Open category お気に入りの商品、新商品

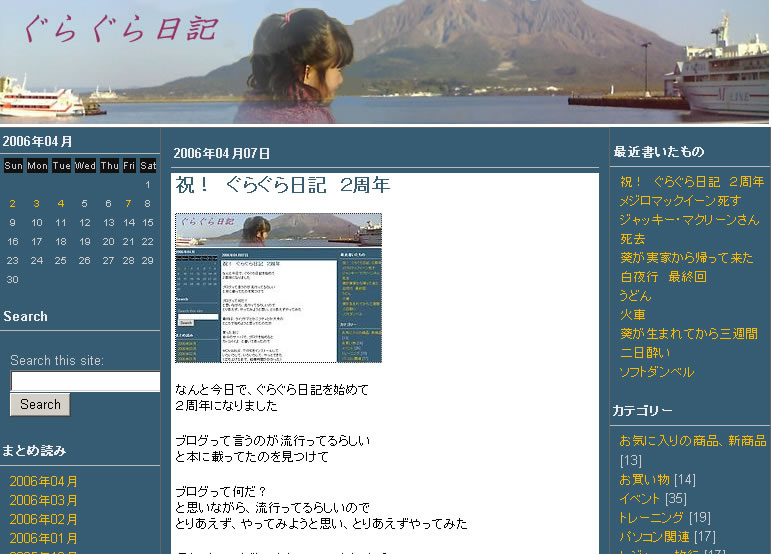pos(692,441)
